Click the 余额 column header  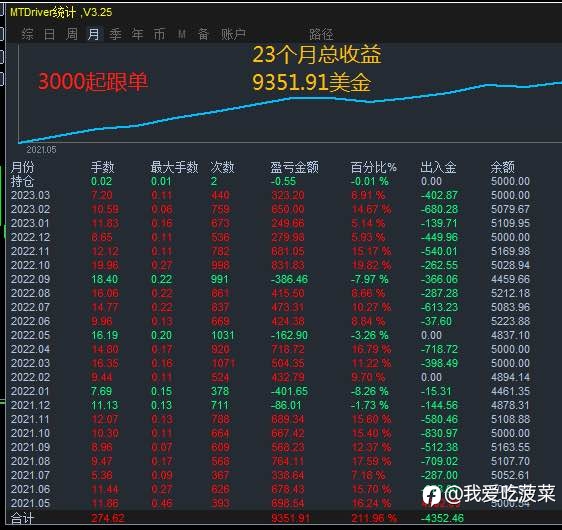pyautogui.click(x=503, y=167)
